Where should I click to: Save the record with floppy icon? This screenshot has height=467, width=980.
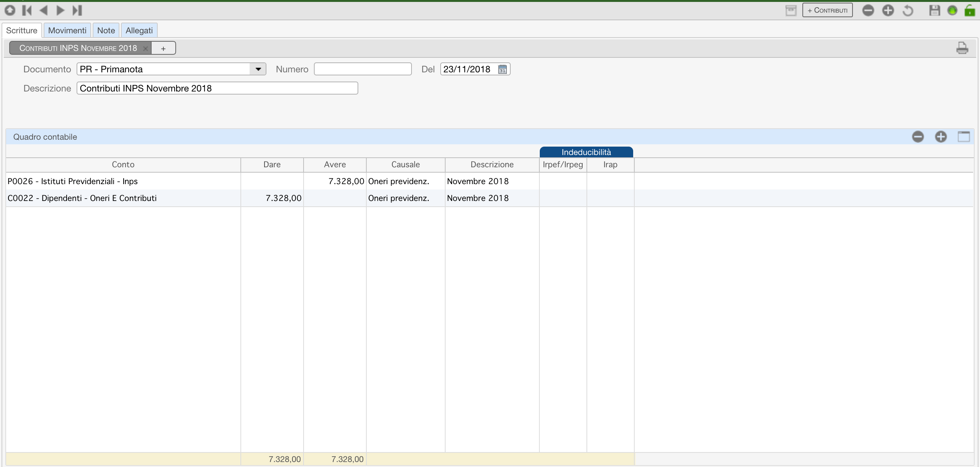(934, 10)
